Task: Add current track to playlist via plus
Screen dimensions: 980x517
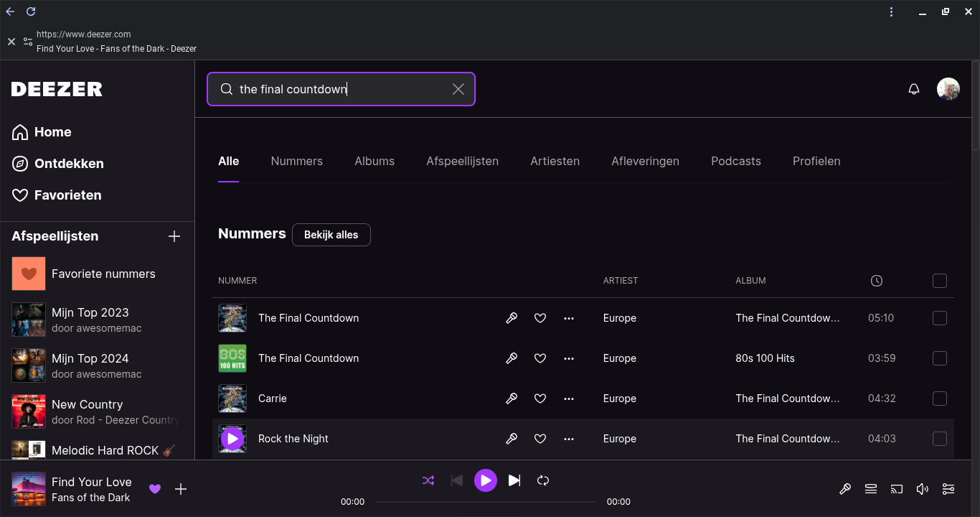Action: click(x=181, y=489)
